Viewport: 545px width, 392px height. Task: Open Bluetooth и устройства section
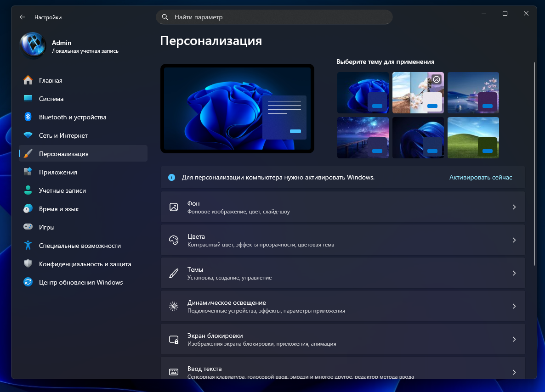point(83,117)
